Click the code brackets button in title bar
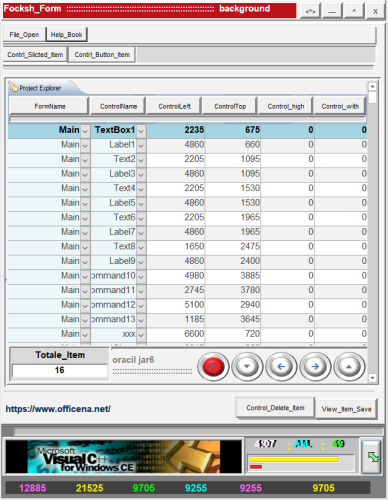This screenshot has height=500, width=388. pos(310,11)
